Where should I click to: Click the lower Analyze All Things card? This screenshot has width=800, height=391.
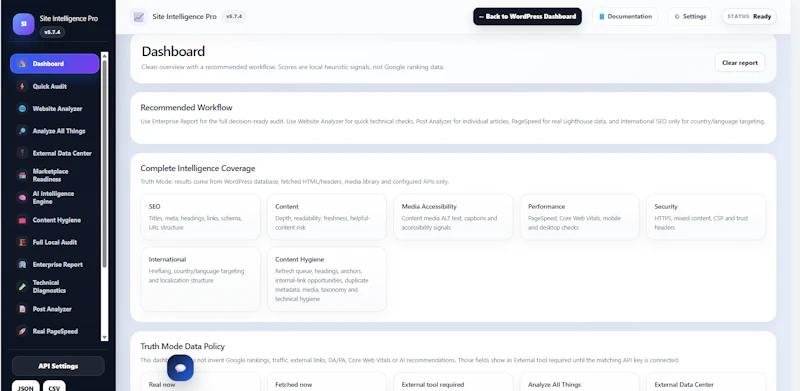(x=580, y=382)
